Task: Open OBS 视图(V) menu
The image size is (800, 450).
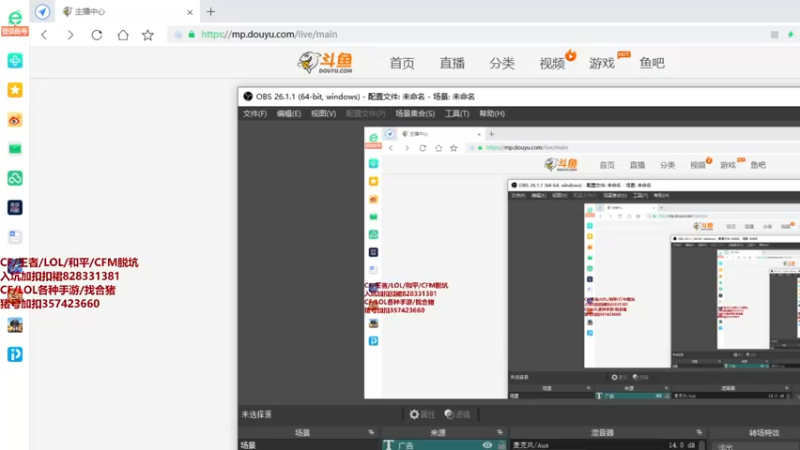Action: coord(323,114)
